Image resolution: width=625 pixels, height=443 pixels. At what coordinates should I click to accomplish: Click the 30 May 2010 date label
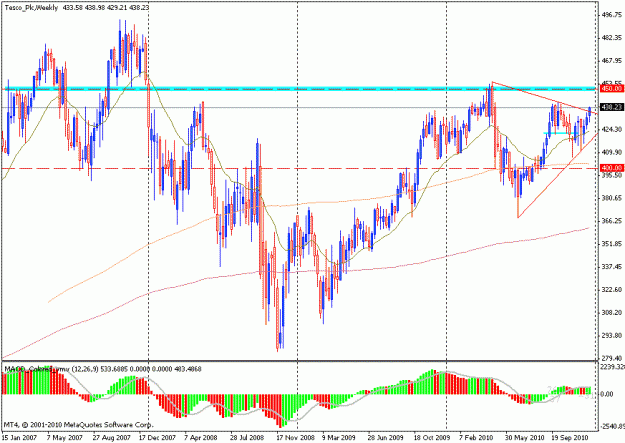[x=523, y=437]
